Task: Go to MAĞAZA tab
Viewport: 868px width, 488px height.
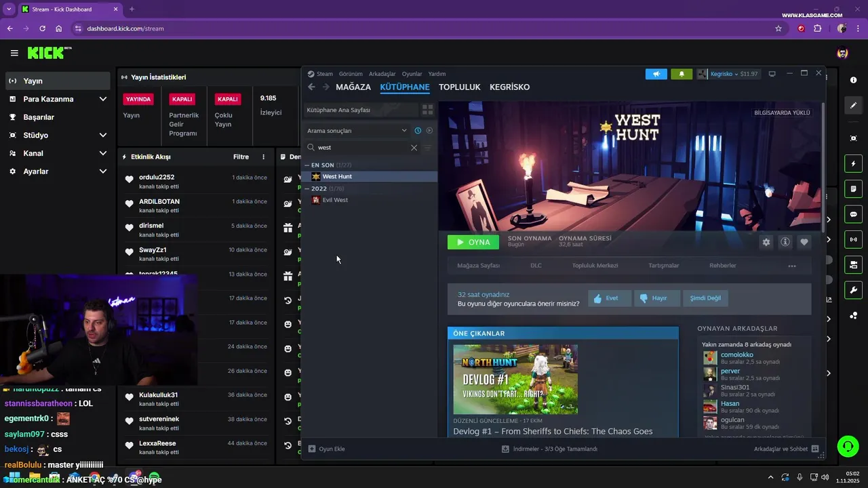Action: [x=353, y=87]
